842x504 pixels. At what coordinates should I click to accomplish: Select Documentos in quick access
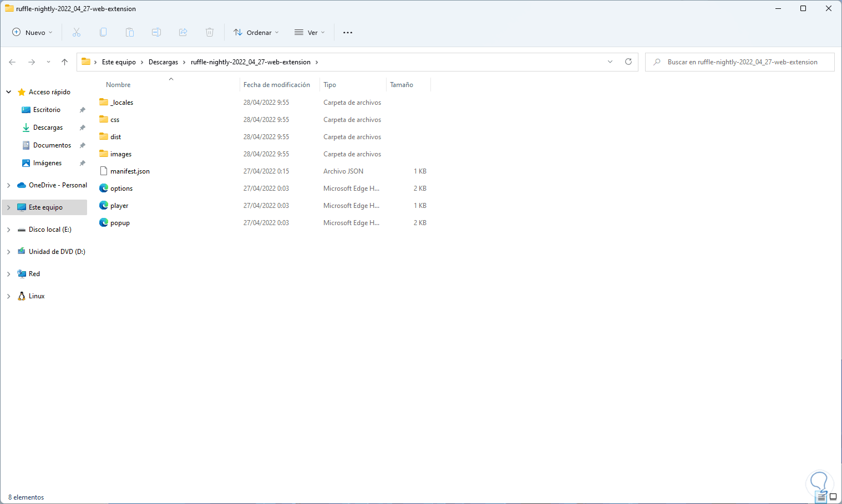(52, 145)
